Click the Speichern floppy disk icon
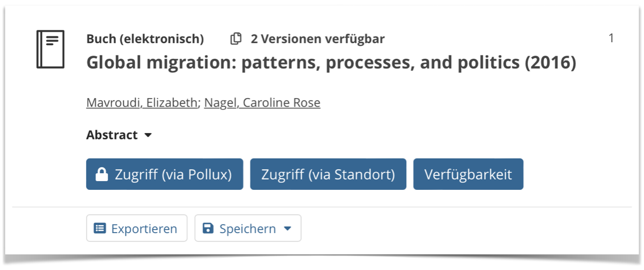This screenshot has height=270, width=644. click(208, 228)
